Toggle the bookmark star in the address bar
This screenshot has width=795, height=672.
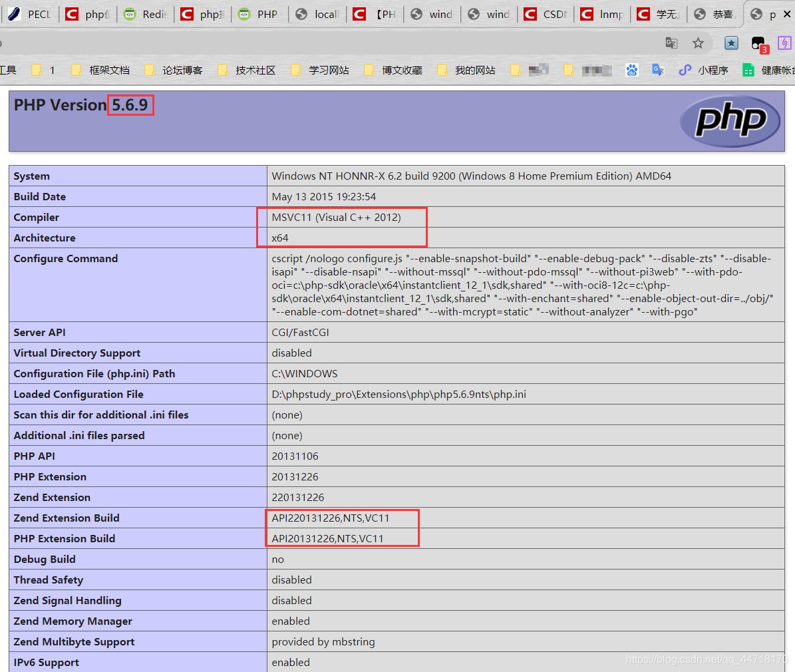click(698, 43)
